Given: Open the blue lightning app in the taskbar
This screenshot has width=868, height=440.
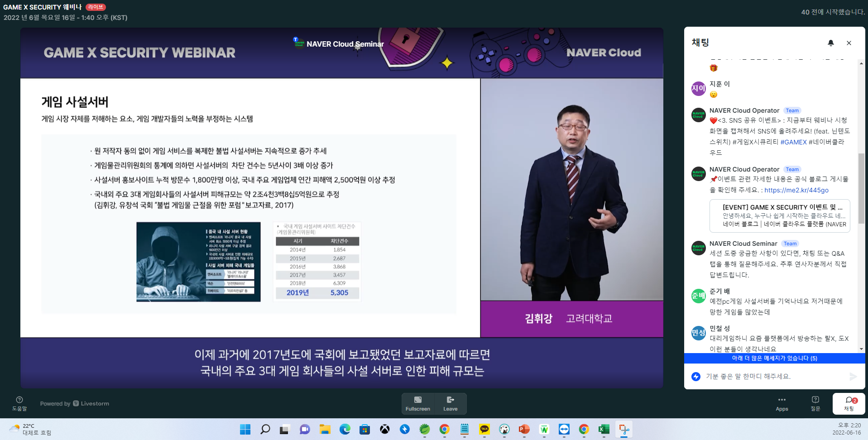Looking at the screenshot, I should (404, 429).
